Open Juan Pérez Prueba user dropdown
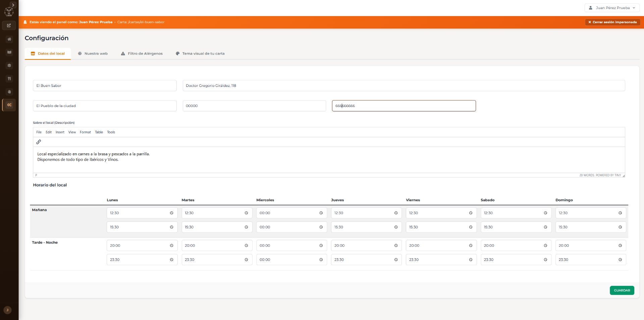Image resolution: width=644 pixels, height=320 pixels. click(x=612, y=8)
